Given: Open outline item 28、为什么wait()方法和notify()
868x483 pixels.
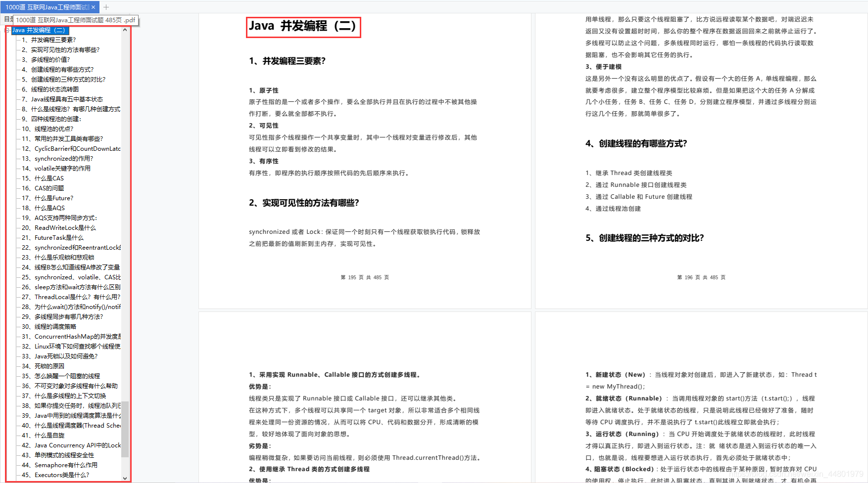Looking at the screenshot, I should (71, 307).
